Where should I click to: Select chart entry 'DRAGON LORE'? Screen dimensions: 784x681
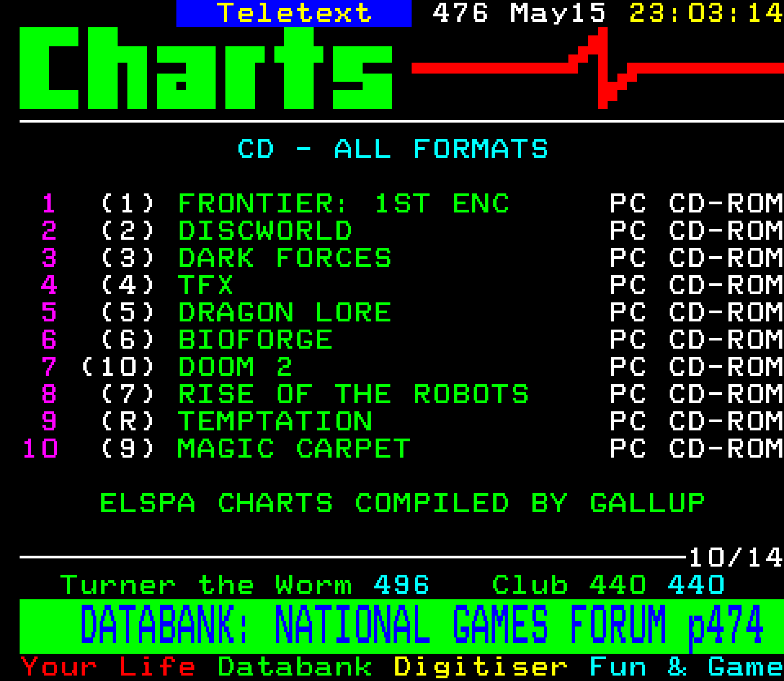point(285,313)
